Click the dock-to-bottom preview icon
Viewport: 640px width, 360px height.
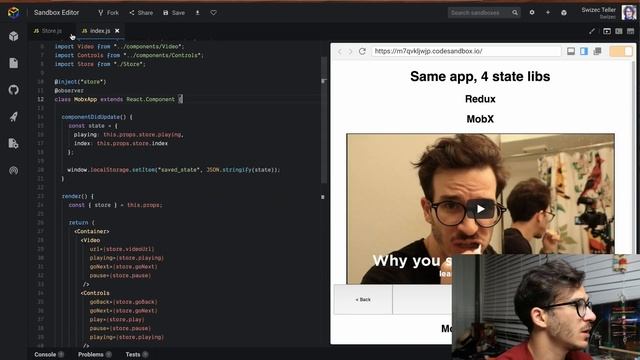pyautogui.click(x=571, y=51)
